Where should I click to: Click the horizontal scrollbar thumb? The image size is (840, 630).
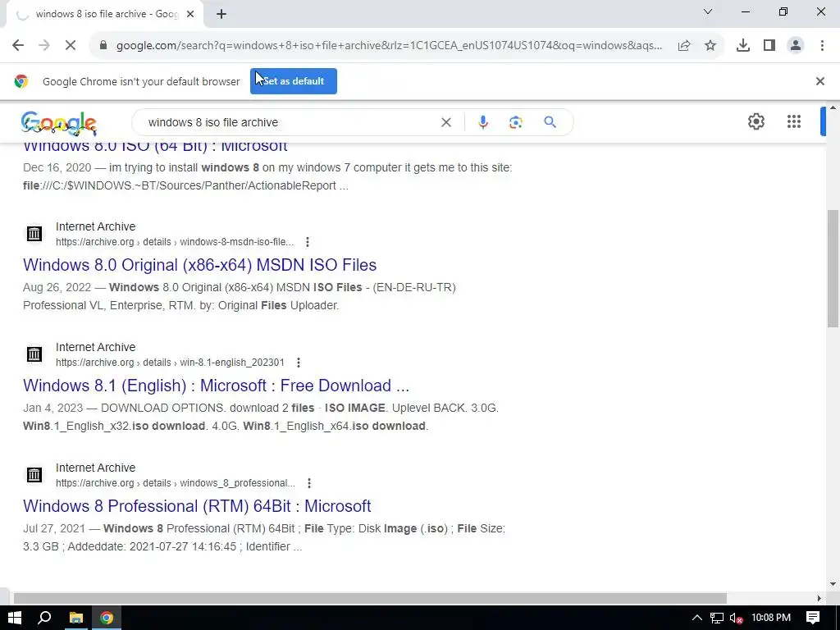click(x=370, y=598)
